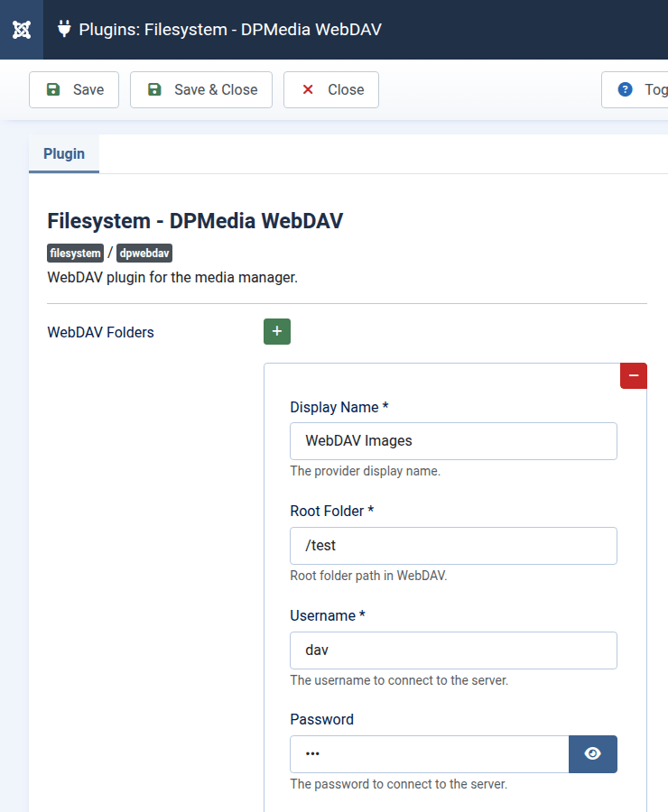This screenshot has height=812, width=668.
Task: Click the Plugins page title text
Action: [230, 30]
